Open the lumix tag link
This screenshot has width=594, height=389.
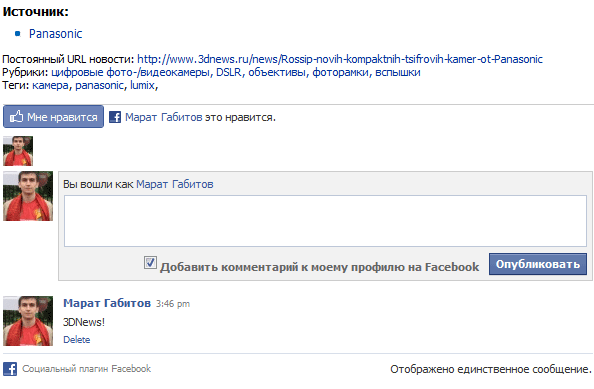tap(142, 85)
